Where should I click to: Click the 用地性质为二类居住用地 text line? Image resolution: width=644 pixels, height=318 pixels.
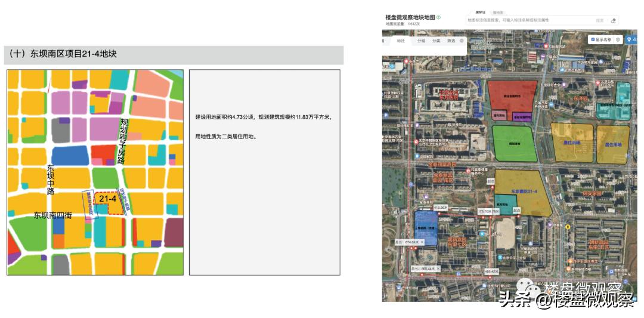point(227,137)
